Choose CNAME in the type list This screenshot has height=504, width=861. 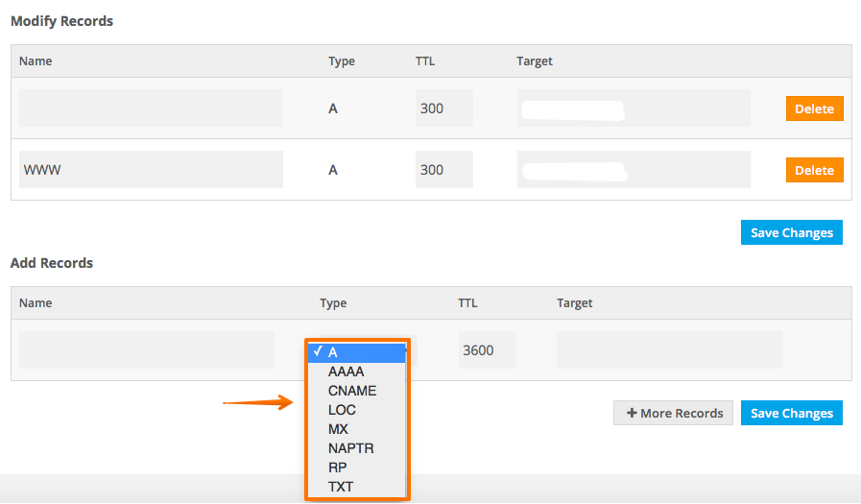351,391
